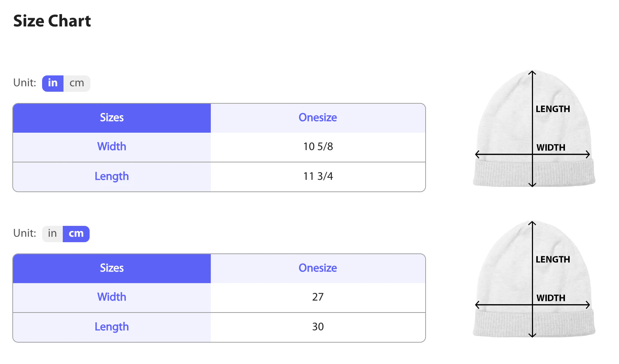The height and width of the screenshot is (364, 619).
Task: Click the beanie diagram beside the centimeter table
Action: (534, 279)
